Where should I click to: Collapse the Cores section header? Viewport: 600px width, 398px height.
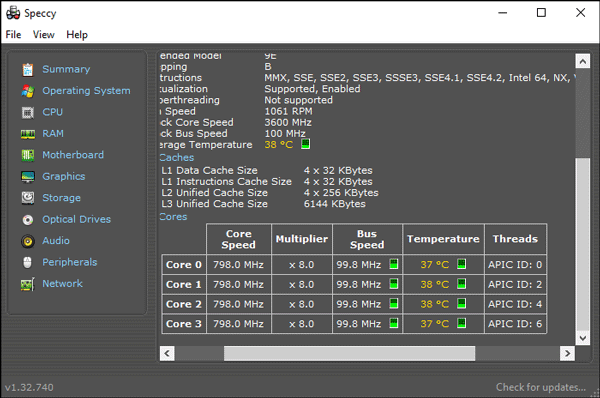coord(173,217)
